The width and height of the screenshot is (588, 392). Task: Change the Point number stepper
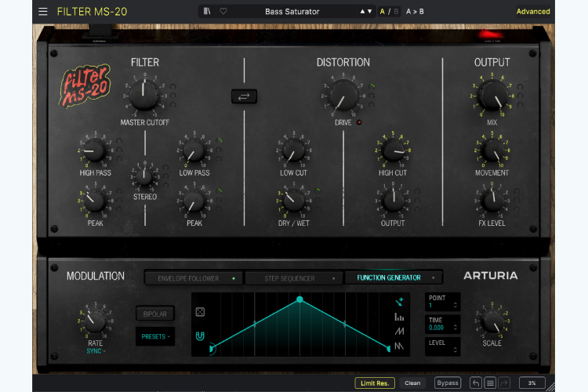click(456, 305)
